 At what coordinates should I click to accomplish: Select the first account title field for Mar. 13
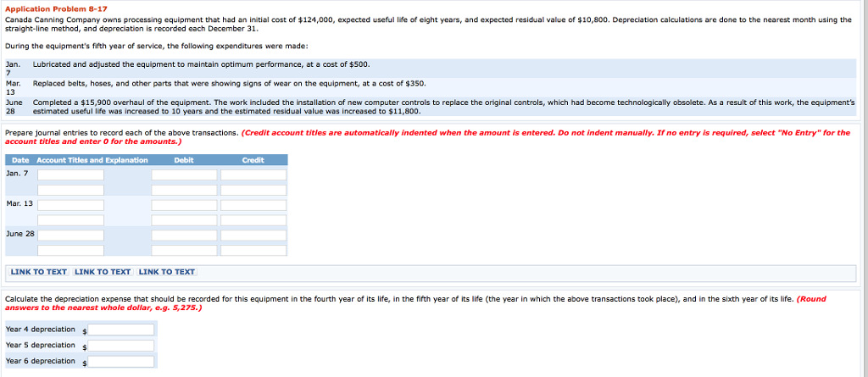(71, 205)
